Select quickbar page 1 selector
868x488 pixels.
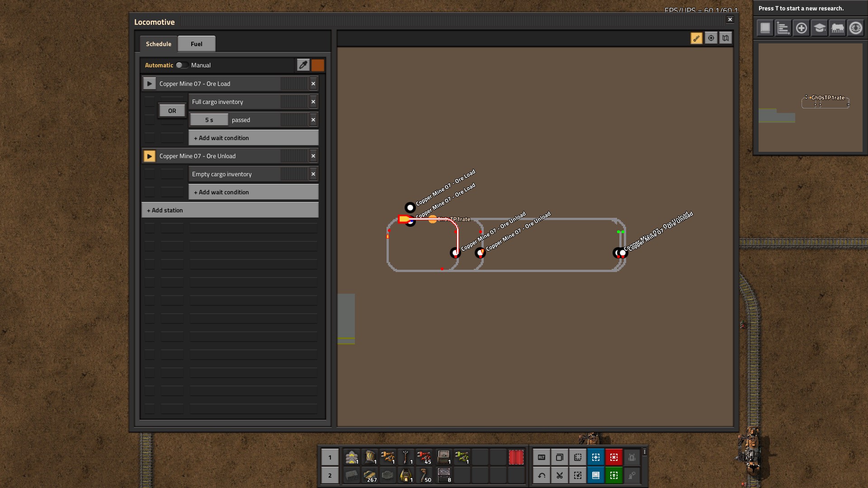click(330, 457)
